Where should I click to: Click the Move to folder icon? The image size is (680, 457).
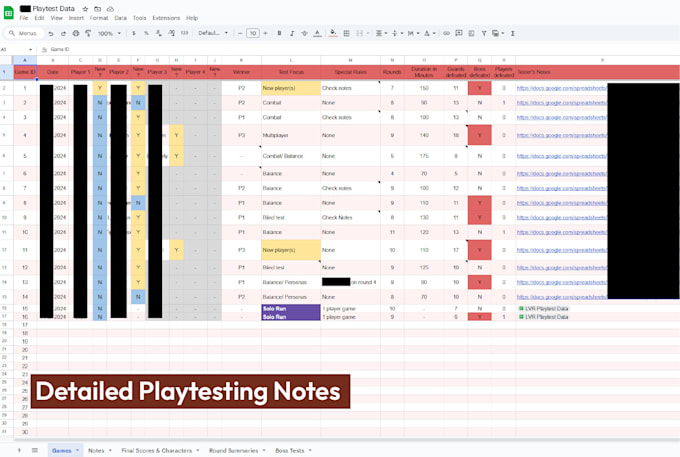(x=98, y=9)
